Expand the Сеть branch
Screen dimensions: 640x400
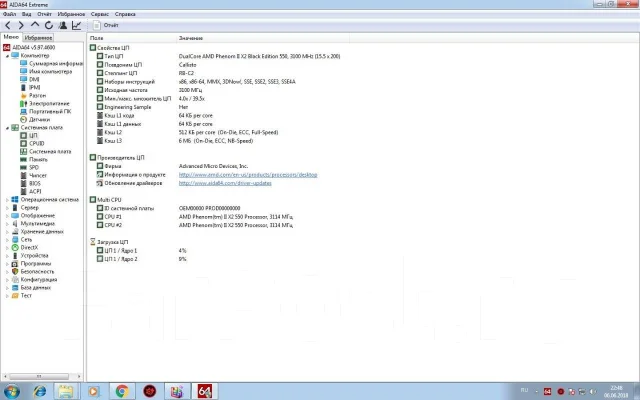click(7, 240)
